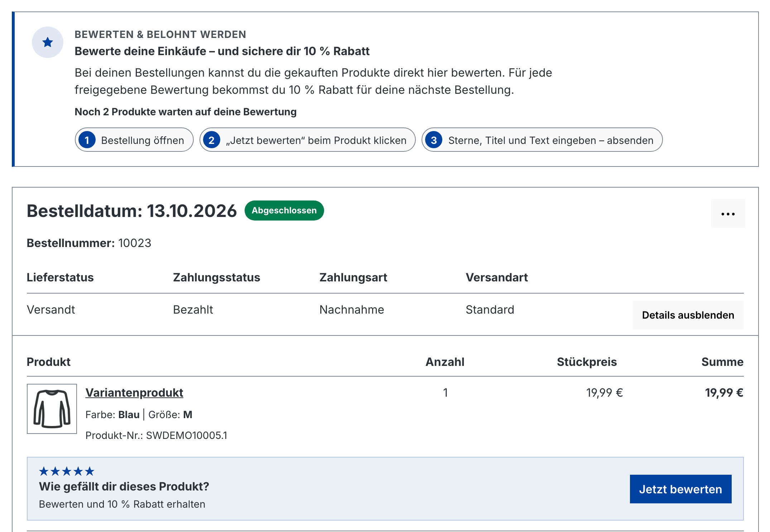Click 'Noch 2 Produkte warten auf deine Bewertung'
The width and height of the screenshot is (770, 532).
point(186,112)
